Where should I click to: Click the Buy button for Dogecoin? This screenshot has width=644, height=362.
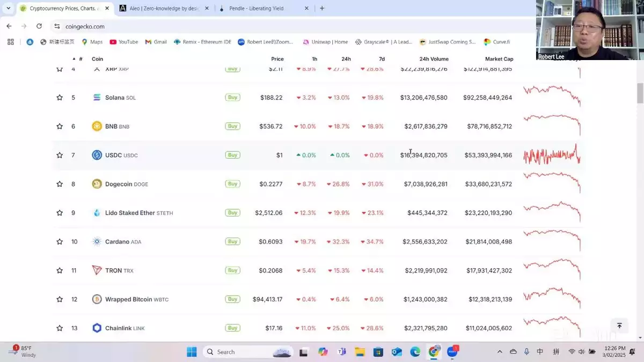point(232,183)
